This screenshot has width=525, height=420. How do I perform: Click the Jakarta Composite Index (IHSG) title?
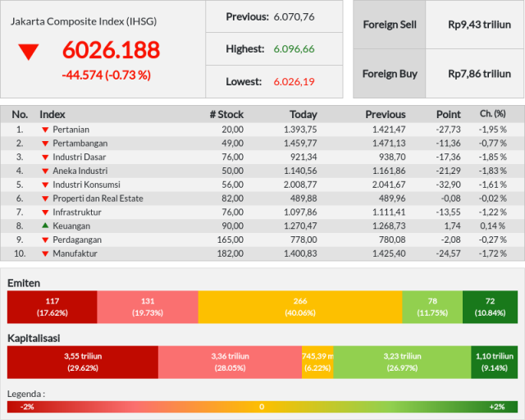tap(84, 21)
